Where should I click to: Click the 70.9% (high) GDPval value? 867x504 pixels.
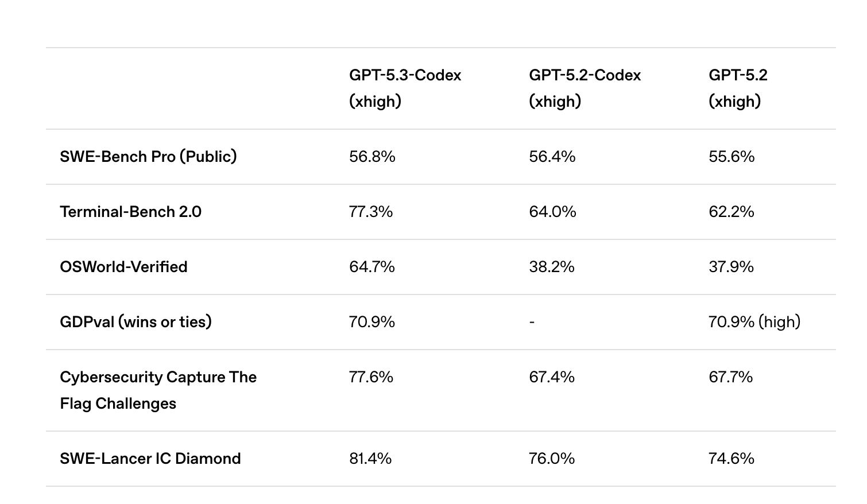click(x=754, y=321)
